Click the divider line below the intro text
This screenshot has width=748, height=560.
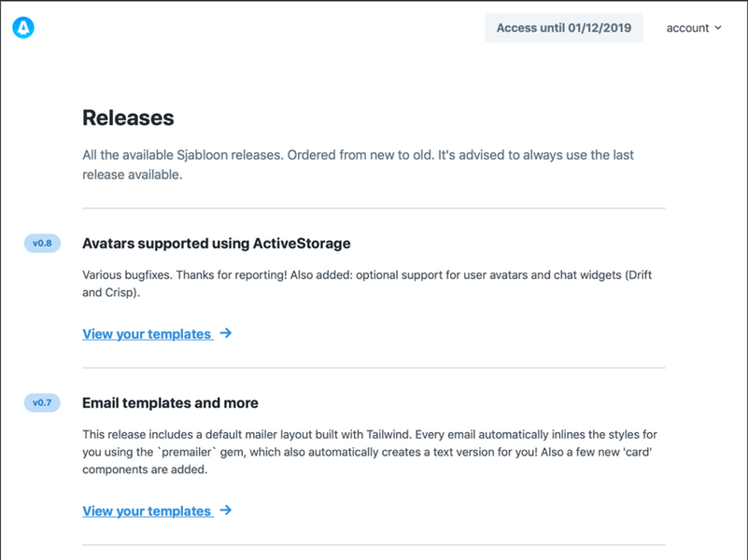pos(374,208)
